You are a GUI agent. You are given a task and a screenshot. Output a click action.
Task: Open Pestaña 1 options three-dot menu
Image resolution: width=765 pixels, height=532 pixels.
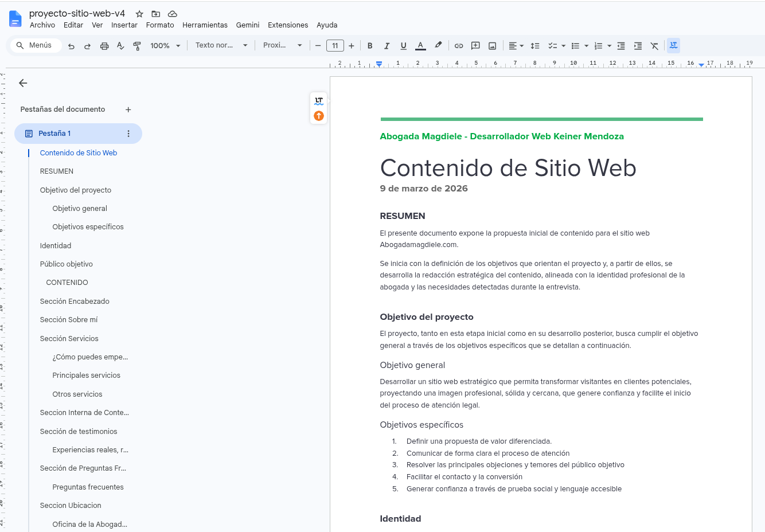point(128,134)
